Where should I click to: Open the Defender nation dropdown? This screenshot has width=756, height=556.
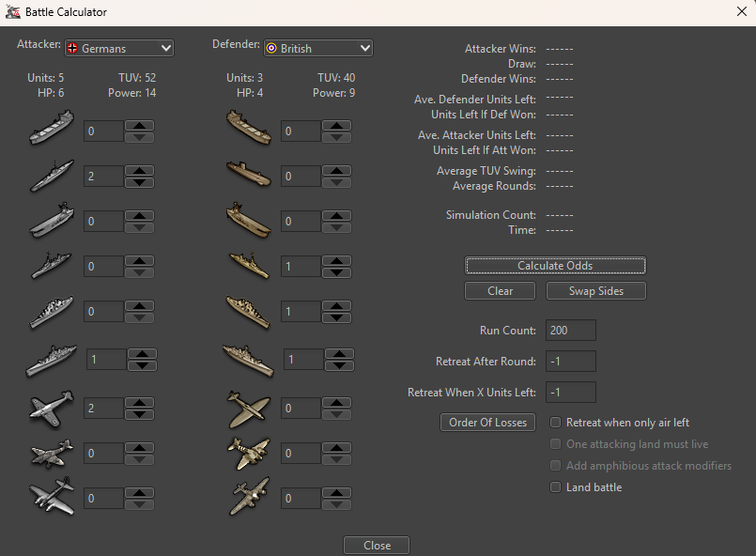317,48
